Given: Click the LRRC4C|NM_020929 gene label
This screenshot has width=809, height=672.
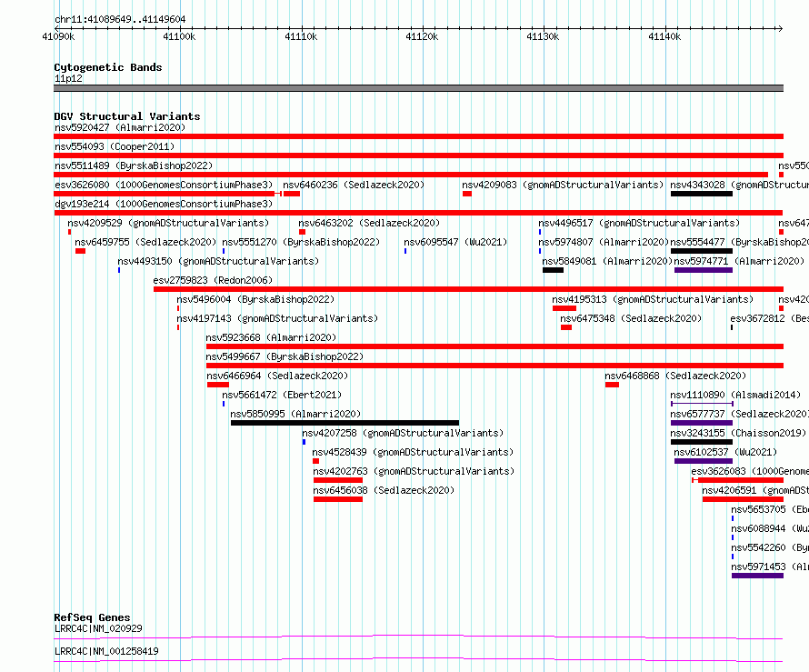Looking at the screenshot, I should (x=98, y=628).
